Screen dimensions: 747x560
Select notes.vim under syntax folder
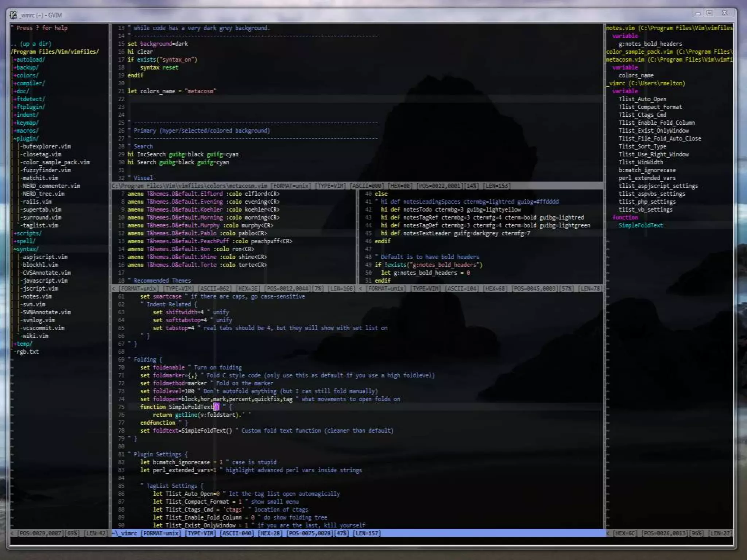click(37, 296)
